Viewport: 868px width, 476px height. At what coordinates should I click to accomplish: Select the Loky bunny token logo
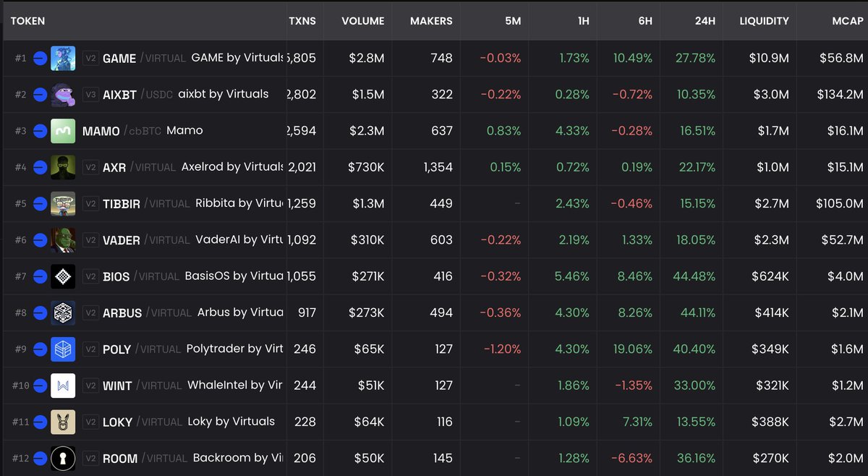click(x=63, y=422)
